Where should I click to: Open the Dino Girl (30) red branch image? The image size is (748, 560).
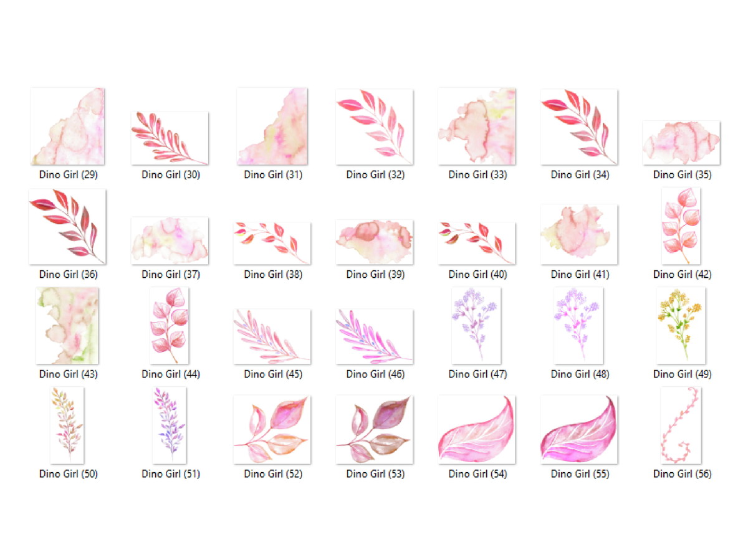click(170, 138)
